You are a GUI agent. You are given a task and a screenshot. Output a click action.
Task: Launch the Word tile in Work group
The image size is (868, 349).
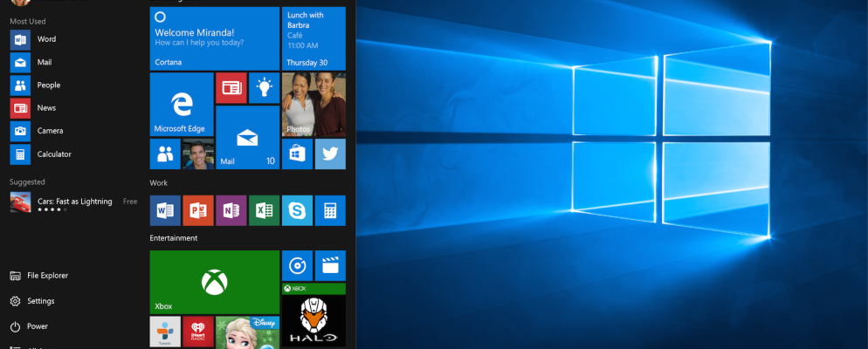point(165,210)
